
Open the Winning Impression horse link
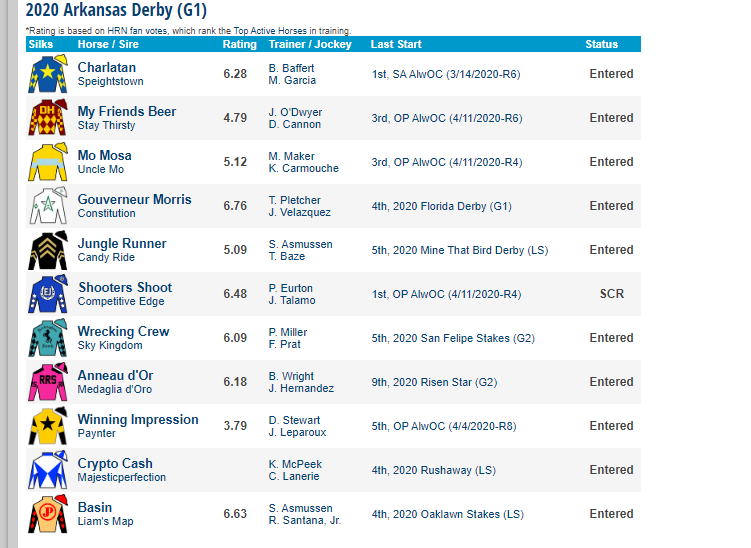138,420
